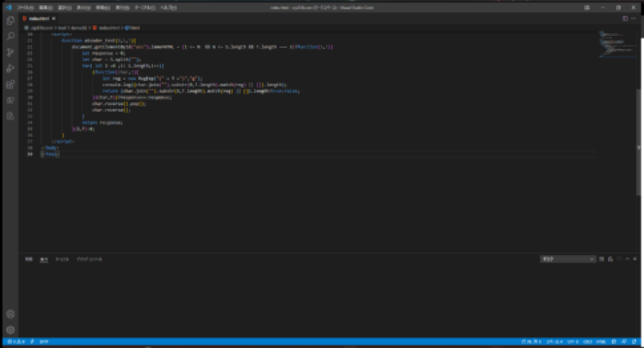Maximize the panel with the chevron-up icon

pos(627,259)
